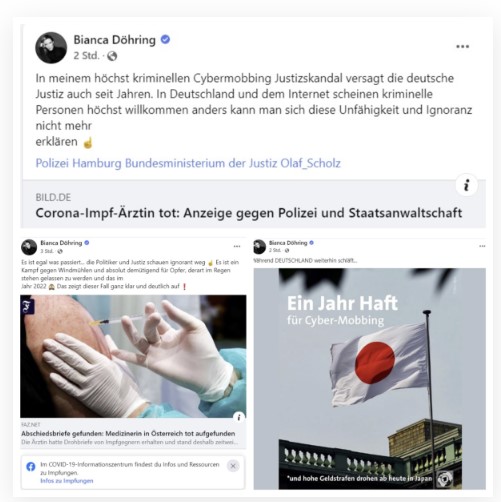Image resolution: width=501 pixels, height=502 pixels.
Task: Click info icon on vaccination article image
Action: click(x=239, y=417)
